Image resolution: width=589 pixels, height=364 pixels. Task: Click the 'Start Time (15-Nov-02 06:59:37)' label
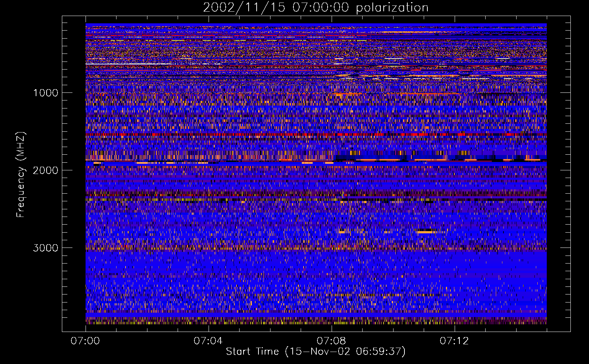tap(316, 352)
